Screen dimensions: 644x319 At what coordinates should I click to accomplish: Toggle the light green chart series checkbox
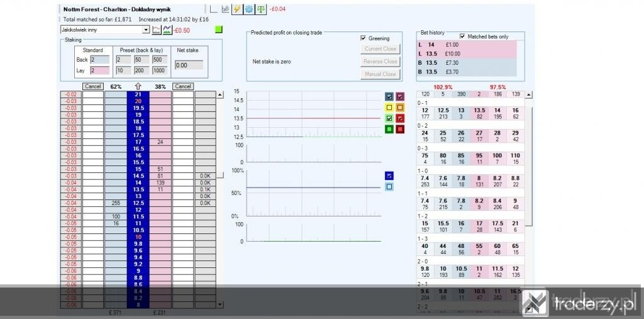389,118
